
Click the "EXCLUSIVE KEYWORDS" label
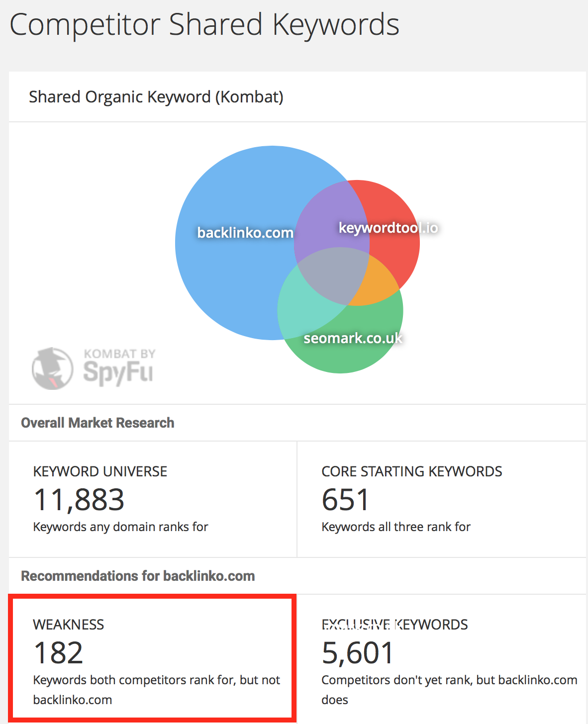coord(395,624)
